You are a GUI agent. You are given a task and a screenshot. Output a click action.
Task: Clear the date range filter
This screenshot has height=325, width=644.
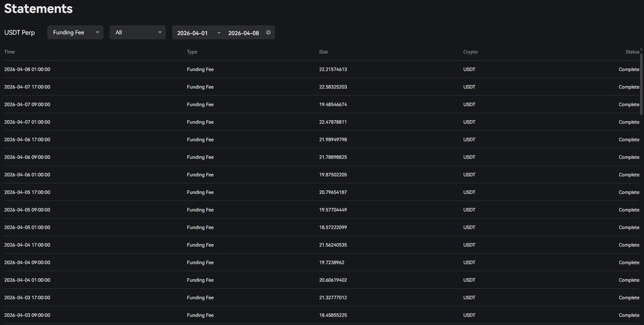click(268, 32)
